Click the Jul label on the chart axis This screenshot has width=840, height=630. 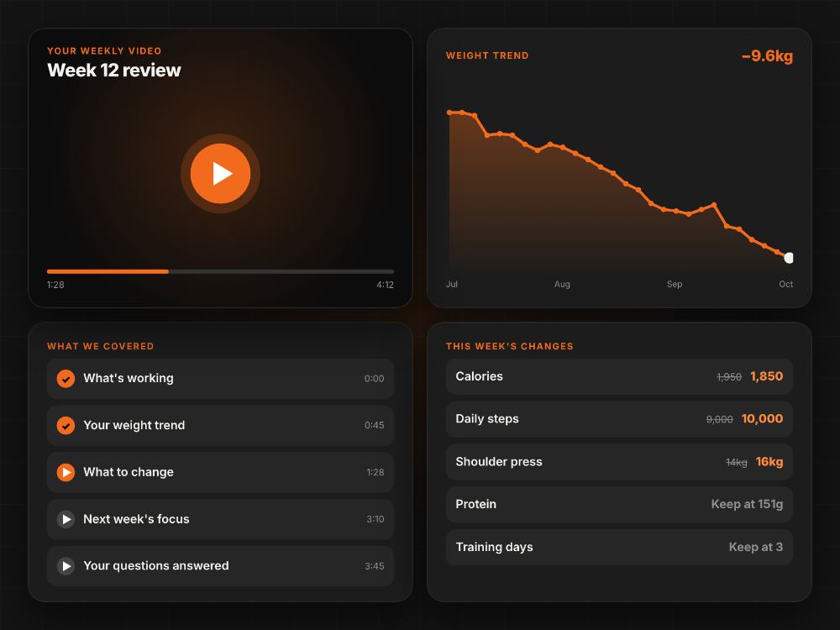click(x=452, y=285)
